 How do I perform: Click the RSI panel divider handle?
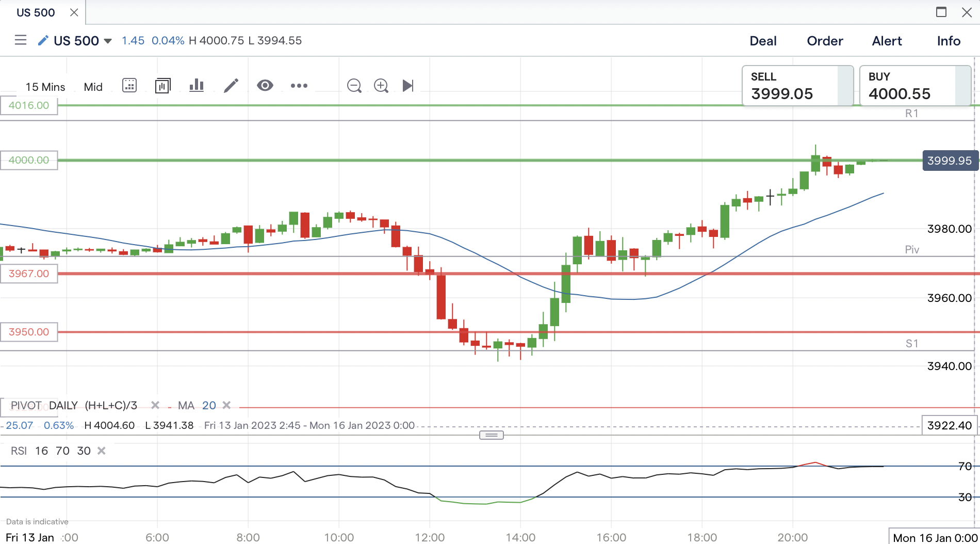[492, 435]
